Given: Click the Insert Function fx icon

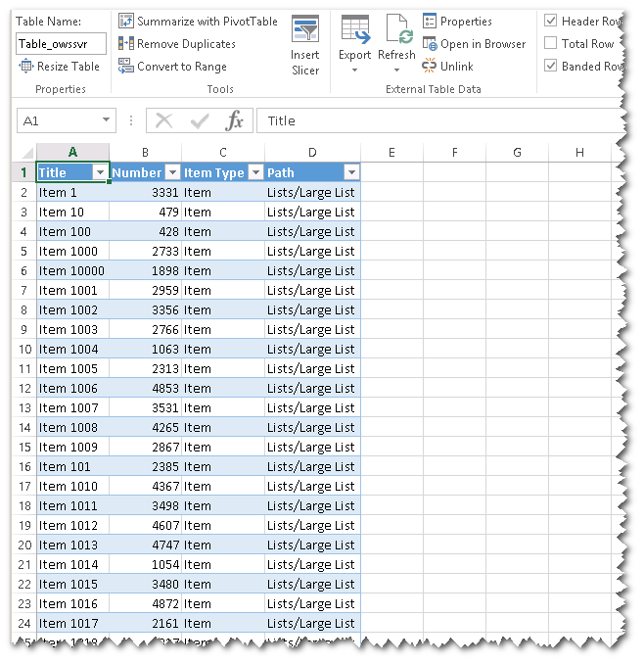Looking at the screenshot, I should (x=234, y=121).
